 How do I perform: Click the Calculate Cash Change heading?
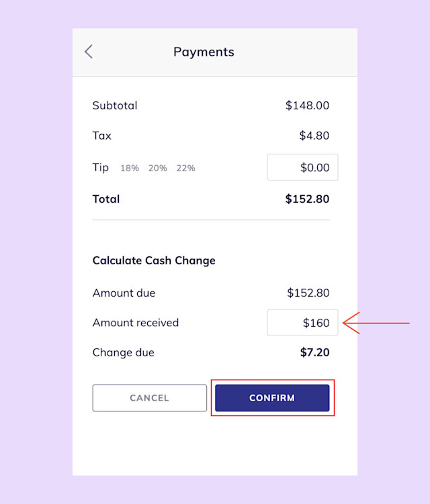click(x=154, y=260)
